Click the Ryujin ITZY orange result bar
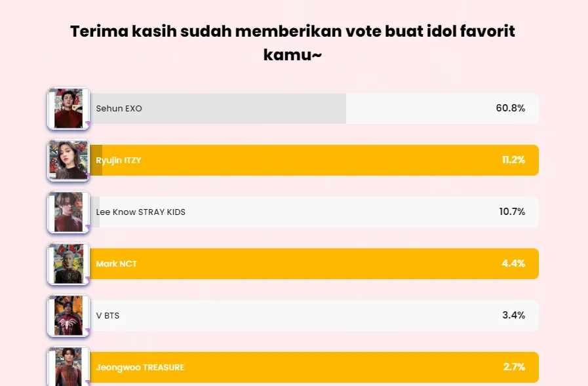 tap(314, 160)
